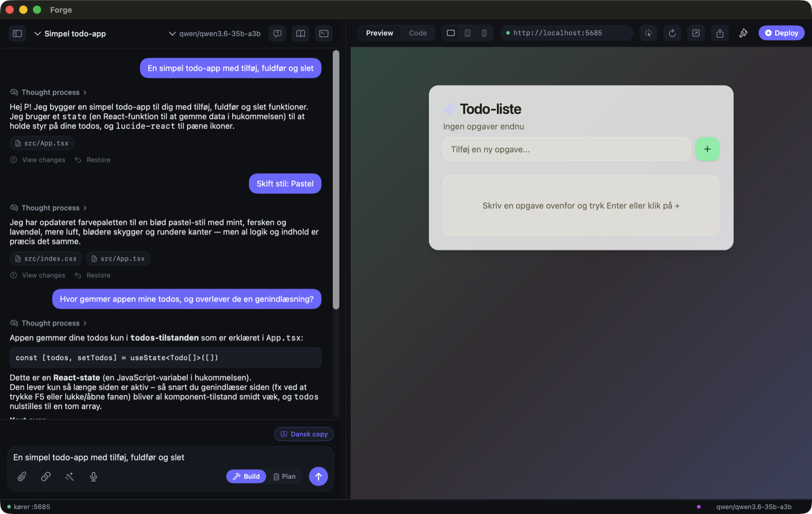Focus the chat prompt text box

click(x=171, y=458)
